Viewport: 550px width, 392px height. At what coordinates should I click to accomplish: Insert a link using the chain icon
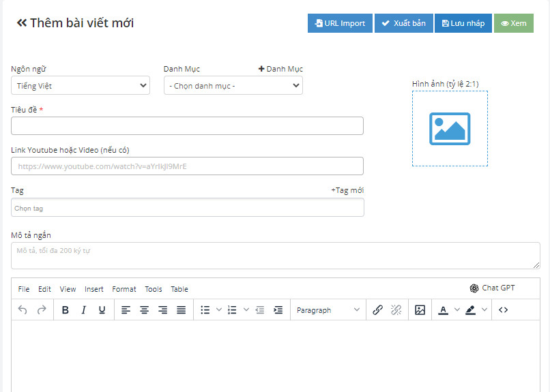[x=377, y=310]
